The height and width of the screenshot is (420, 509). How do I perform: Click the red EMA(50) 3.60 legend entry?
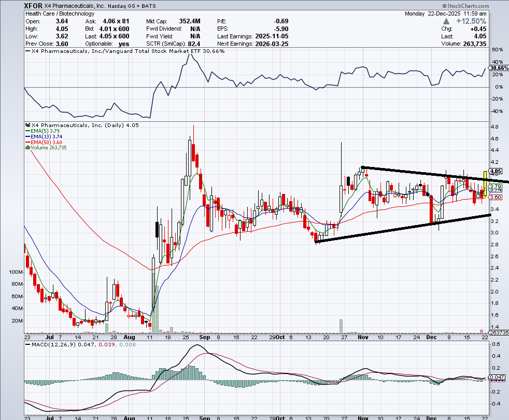[x=44, y=142]
